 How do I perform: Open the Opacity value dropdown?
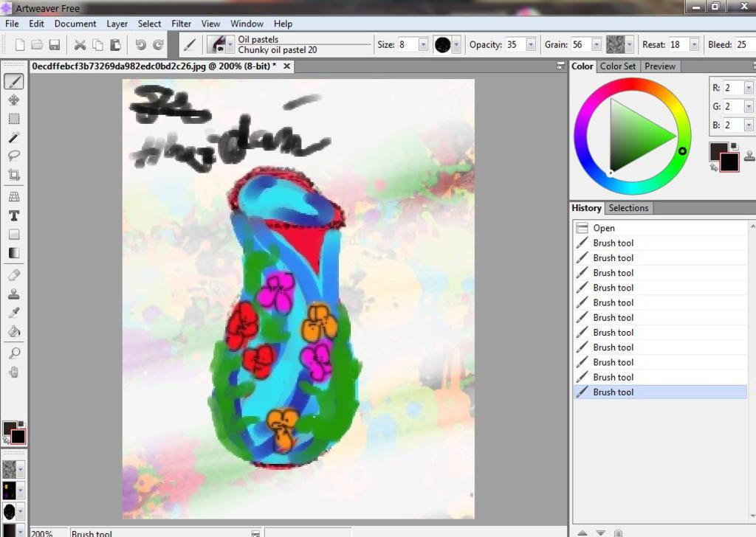click(x=530, y=45)
